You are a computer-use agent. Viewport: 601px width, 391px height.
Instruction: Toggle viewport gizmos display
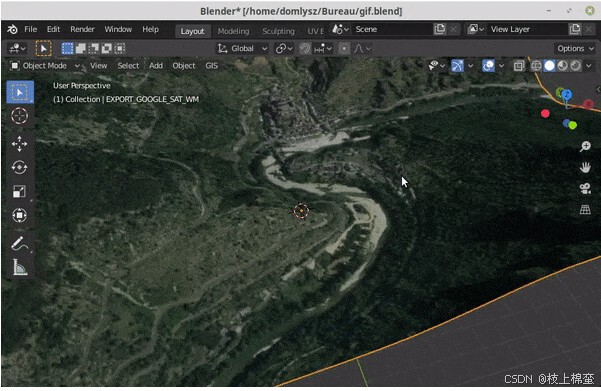(457, 66)
